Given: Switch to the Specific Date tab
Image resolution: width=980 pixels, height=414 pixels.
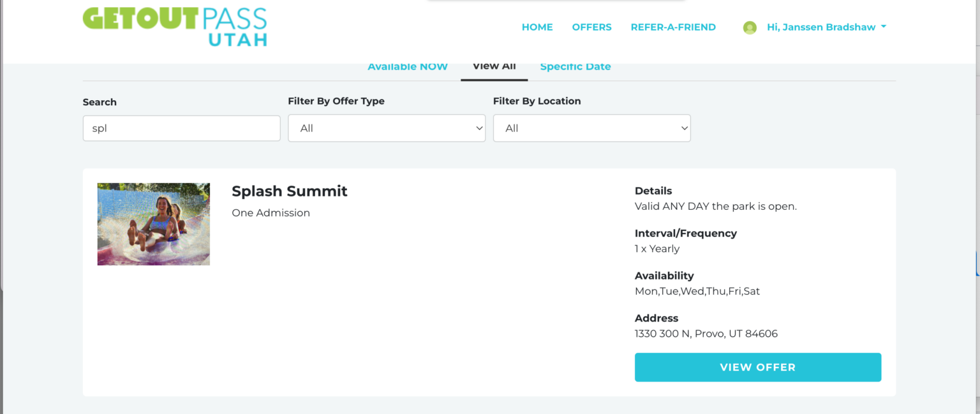Looking at the screenshot, I should (575, 67).
